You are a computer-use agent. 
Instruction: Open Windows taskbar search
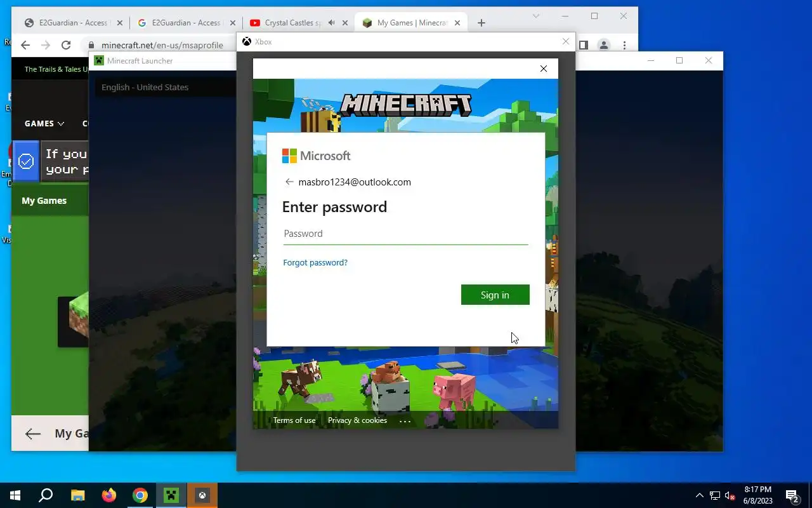(x=46, y=495)
